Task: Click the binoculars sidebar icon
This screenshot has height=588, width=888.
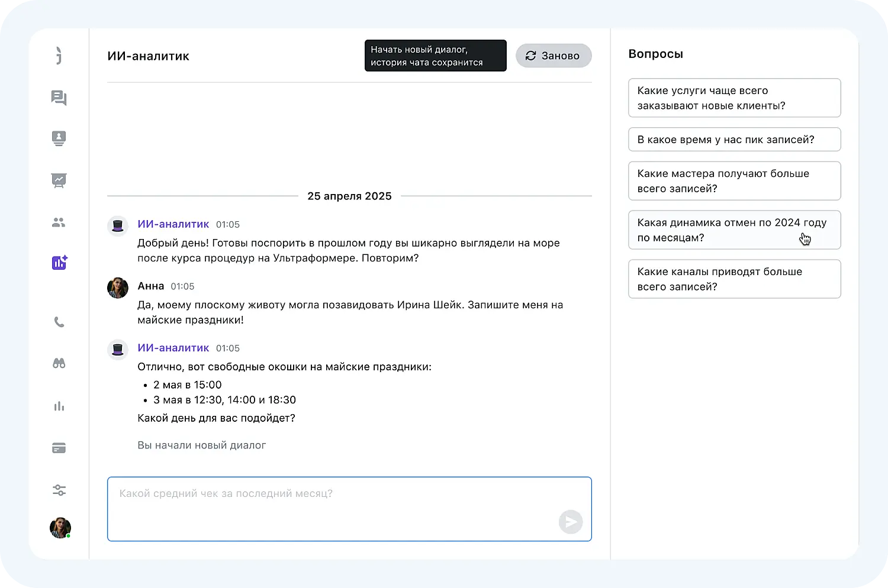Action: tap(59, 364)
